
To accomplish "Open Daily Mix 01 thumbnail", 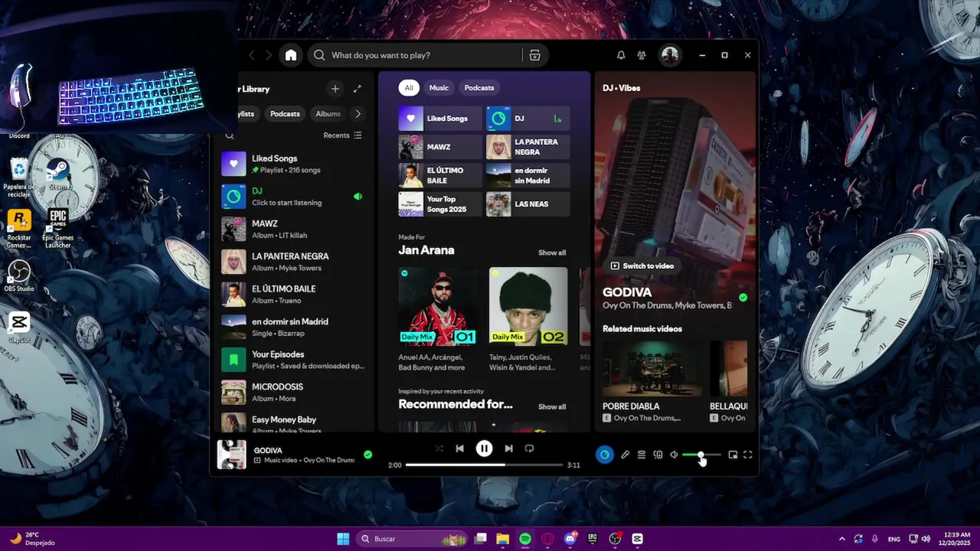I will pos(438,306).
